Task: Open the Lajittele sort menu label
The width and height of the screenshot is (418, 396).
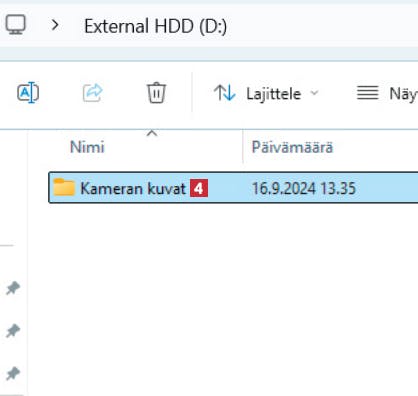Action: click(273, 94)
